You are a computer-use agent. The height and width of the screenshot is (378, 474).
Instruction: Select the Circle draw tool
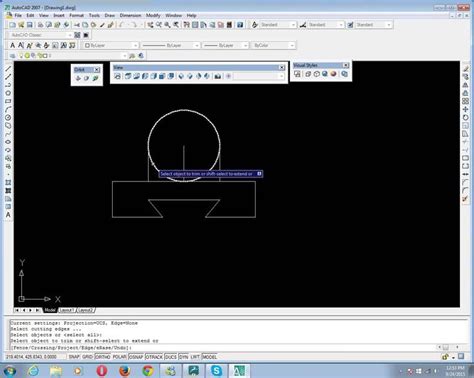(8, 117)
